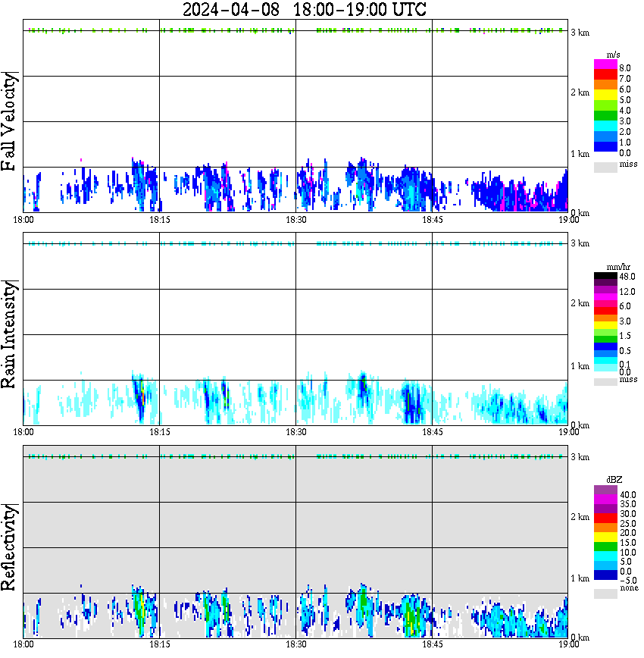Click the 3 km label beside Fall Velocity panel

coord(580,33)
